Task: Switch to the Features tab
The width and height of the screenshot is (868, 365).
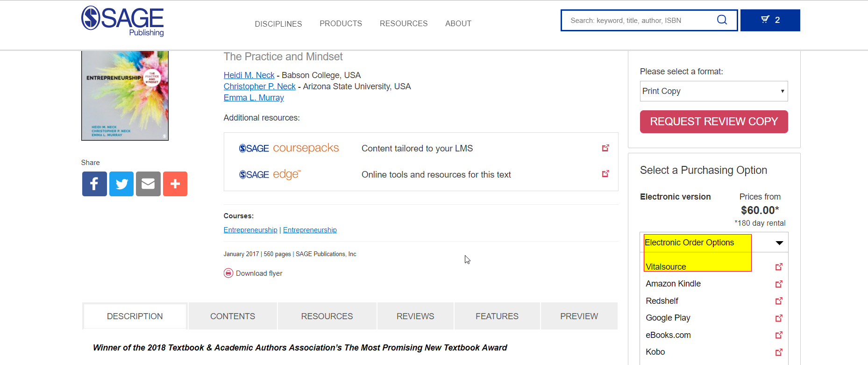Action: [497, 316]
